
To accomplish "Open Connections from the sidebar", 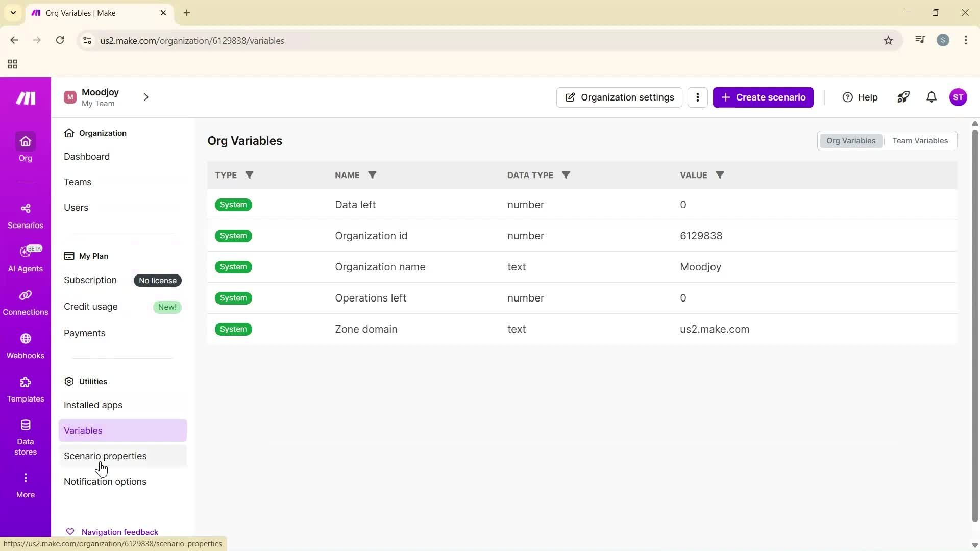I will coord(25,302).
